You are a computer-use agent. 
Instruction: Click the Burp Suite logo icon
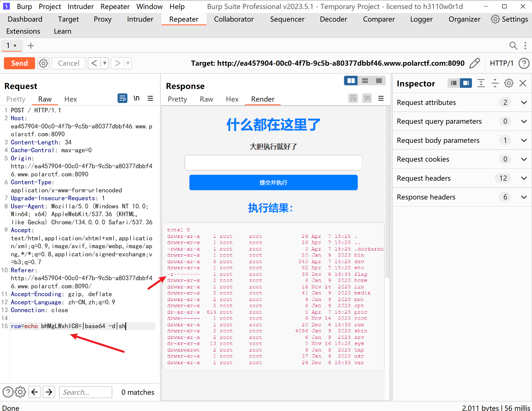6,6
